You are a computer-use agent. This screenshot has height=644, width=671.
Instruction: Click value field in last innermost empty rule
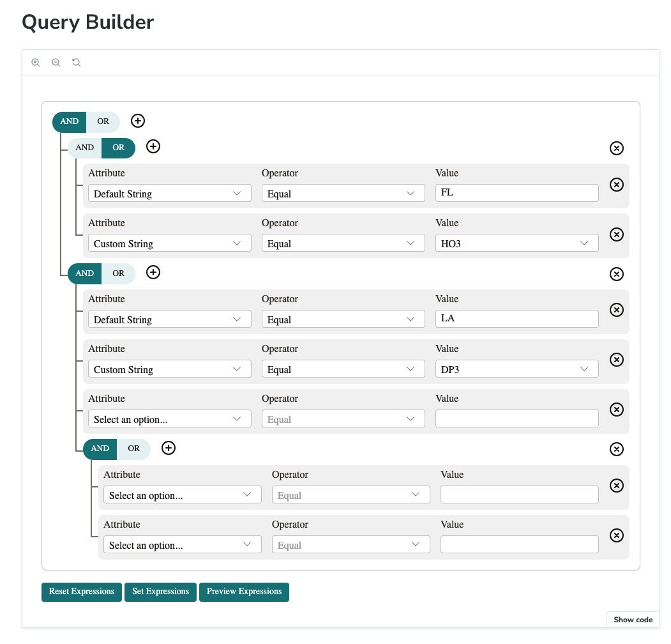point(520,544)
